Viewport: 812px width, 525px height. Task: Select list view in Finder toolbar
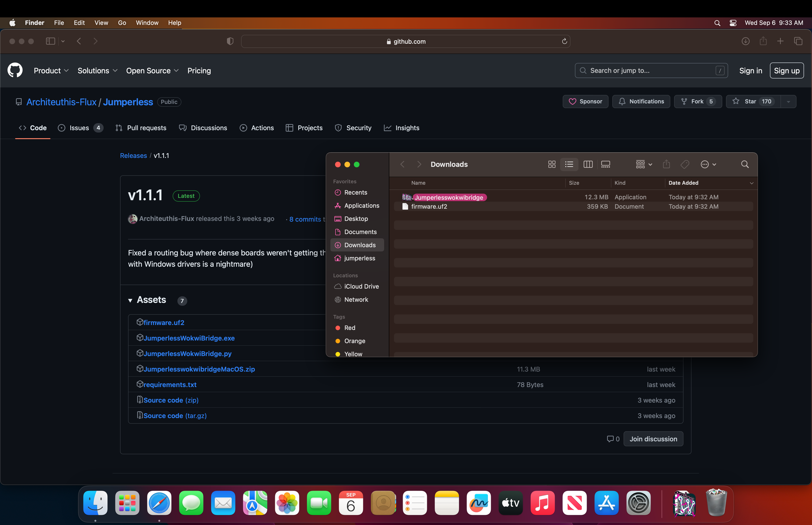coord(569,164)
